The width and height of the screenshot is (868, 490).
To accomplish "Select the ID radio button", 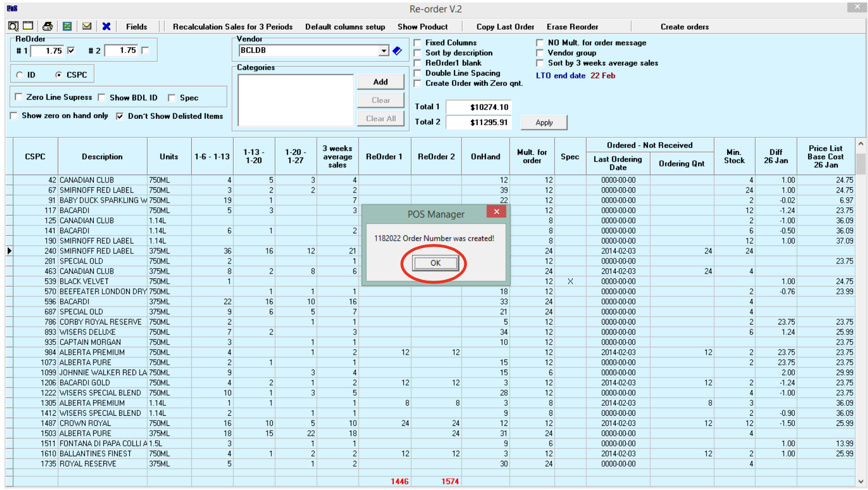I will 20,75.
